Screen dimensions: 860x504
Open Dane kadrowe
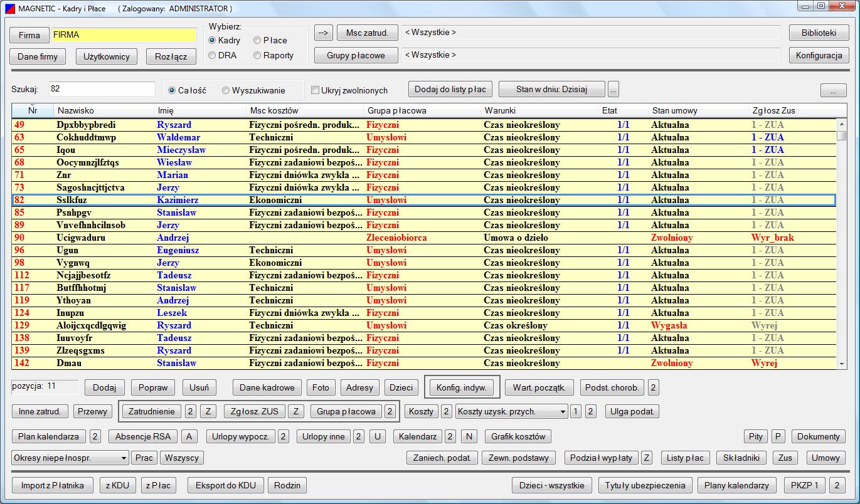pyautogui.click(x=267, y=387)
